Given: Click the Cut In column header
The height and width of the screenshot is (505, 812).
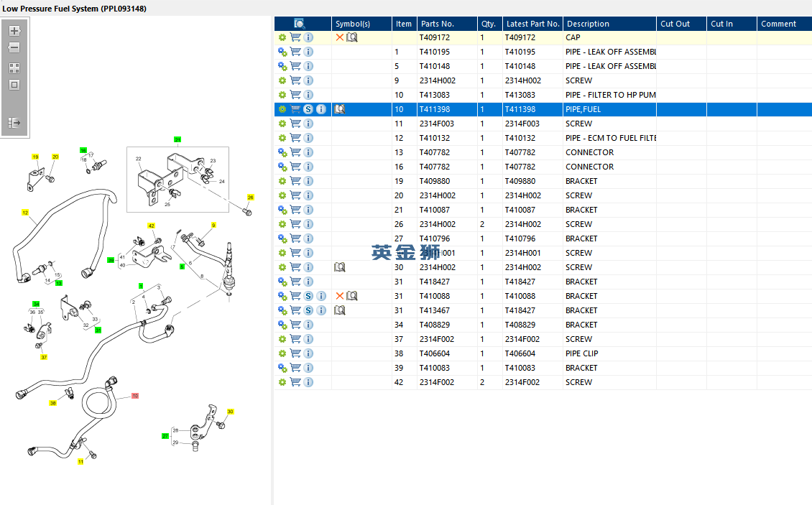Looking at the screenshot, I should [x=732, y=24].
